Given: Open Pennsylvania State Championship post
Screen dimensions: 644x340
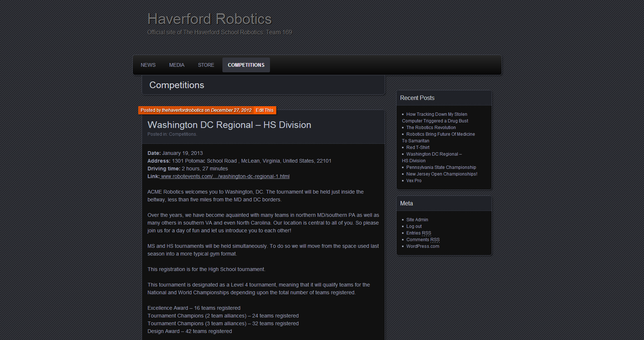Looking at the screenshot, I should point(441,167).
